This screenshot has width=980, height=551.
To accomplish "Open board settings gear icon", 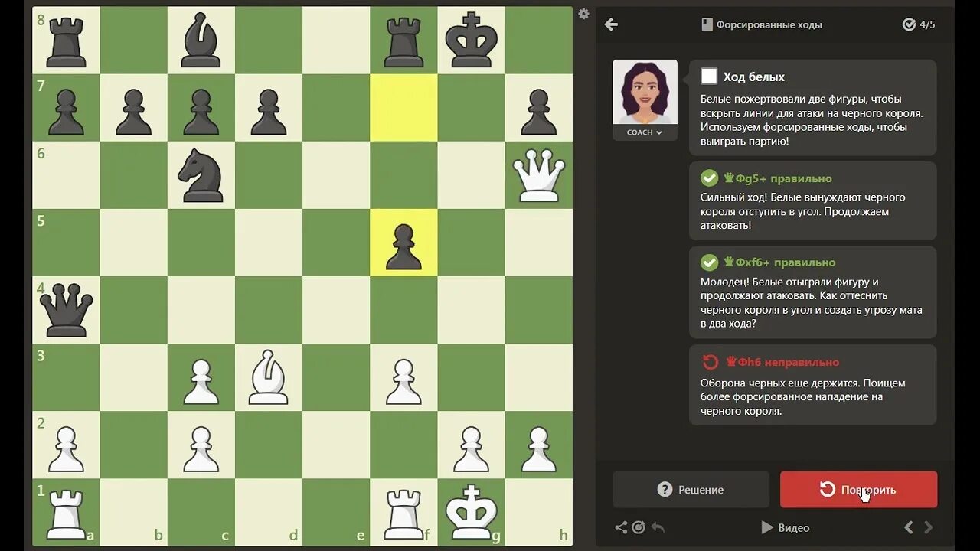I will 583,14.
